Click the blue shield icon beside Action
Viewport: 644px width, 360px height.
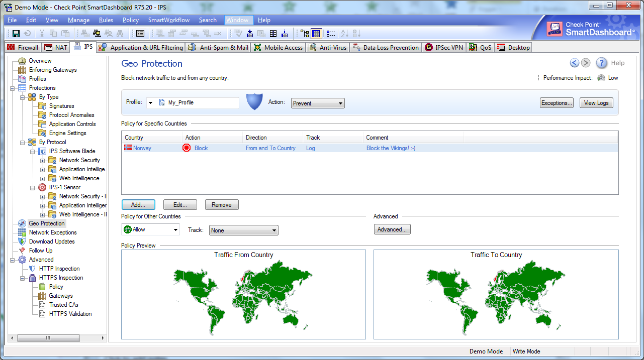click(x=254, y=102)
